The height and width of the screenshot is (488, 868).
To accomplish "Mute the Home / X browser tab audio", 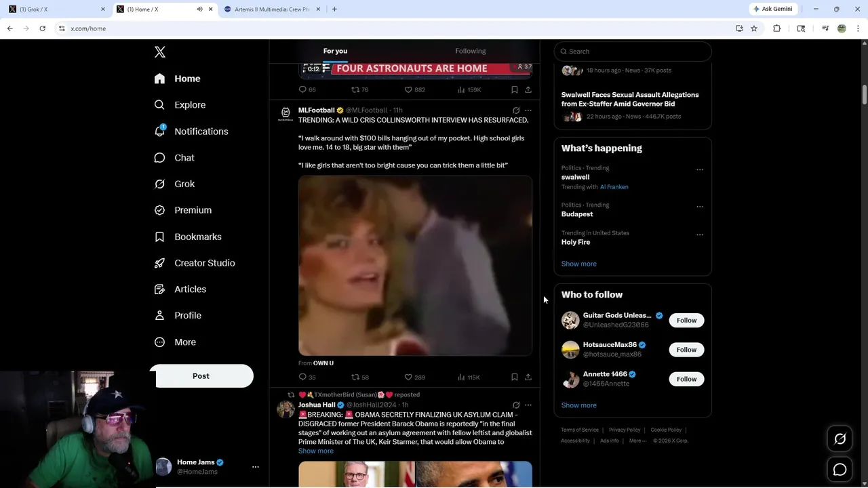I will point(199,9).
